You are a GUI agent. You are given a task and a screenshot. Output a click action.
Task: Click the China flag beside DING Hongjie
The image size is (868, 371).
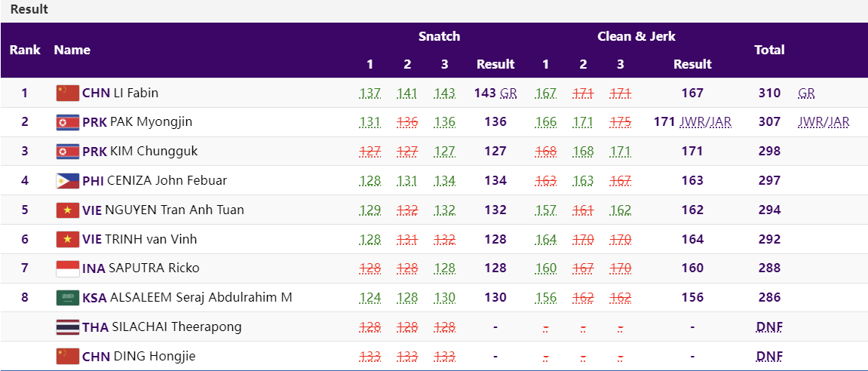click(68, 356)
